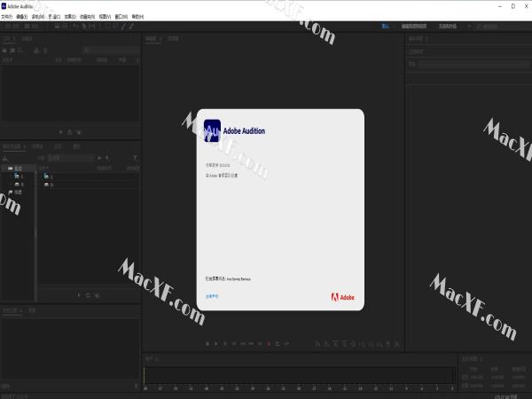Expand the workspace overflow chevron
The width and height of the screenshot is (532, 399).
[470, 26]
